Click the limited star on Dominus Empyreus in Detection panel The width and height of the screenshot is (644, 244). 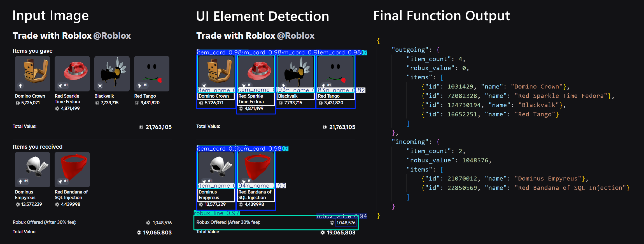point(204,181)
